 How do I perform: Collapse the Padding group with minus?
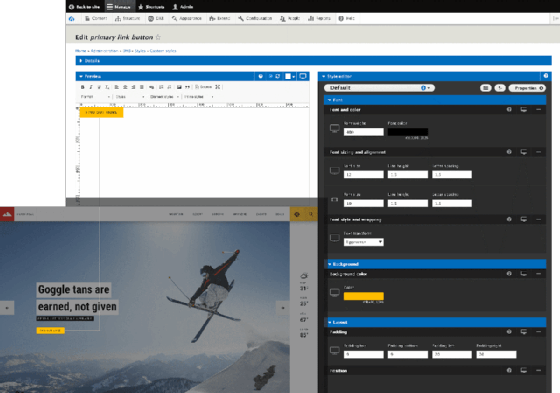point(539,332)
